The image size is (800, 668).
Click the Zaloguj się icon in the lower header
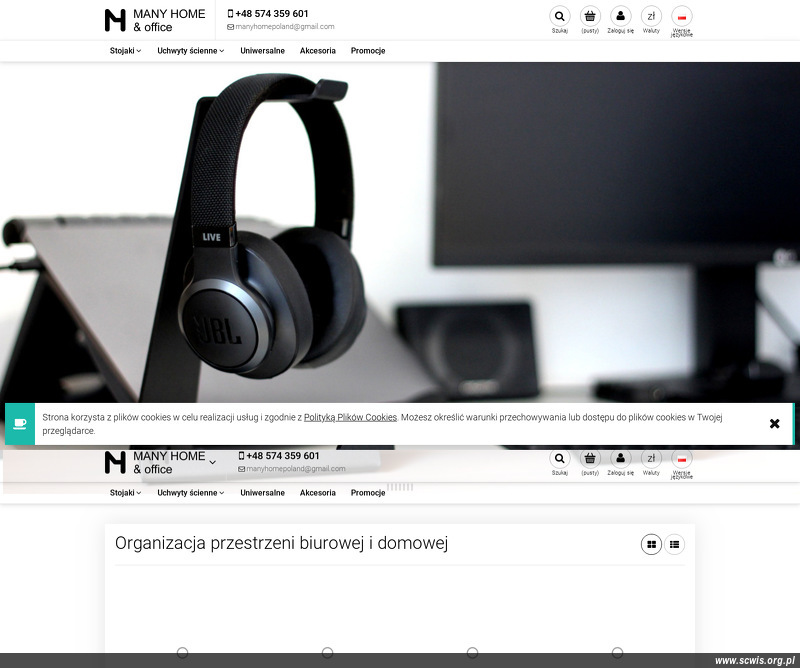620,458
